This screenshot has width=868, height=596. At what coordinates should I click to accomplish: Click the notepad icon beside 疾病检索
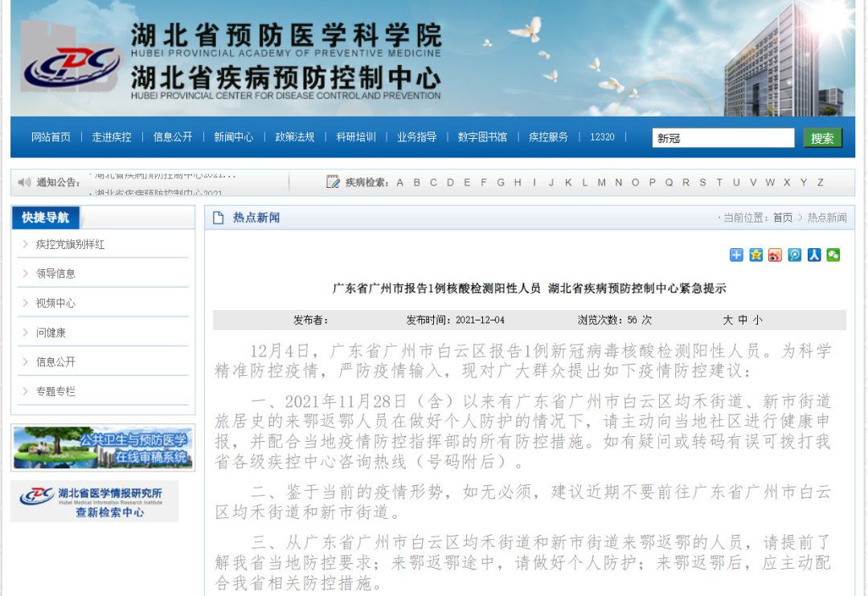[x=333, y=182]
